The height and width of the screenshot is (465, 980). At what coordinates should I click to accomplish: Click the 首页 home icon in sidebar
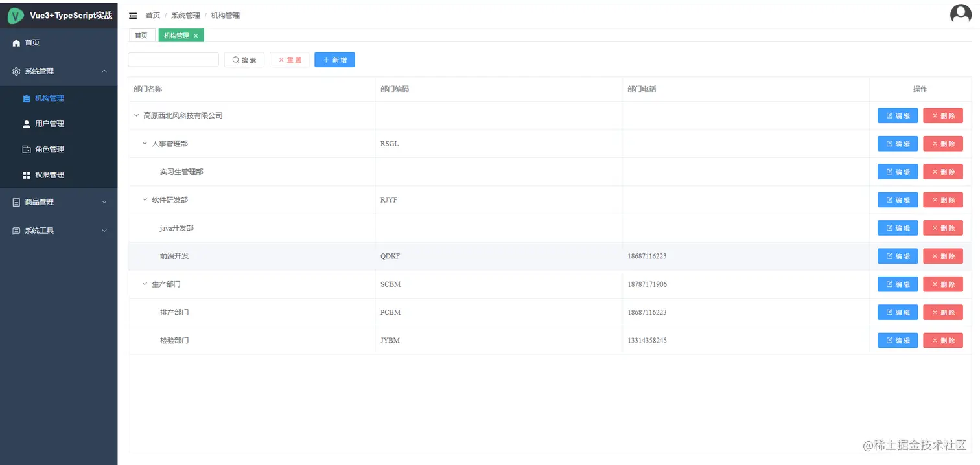[x=17, y=43]
